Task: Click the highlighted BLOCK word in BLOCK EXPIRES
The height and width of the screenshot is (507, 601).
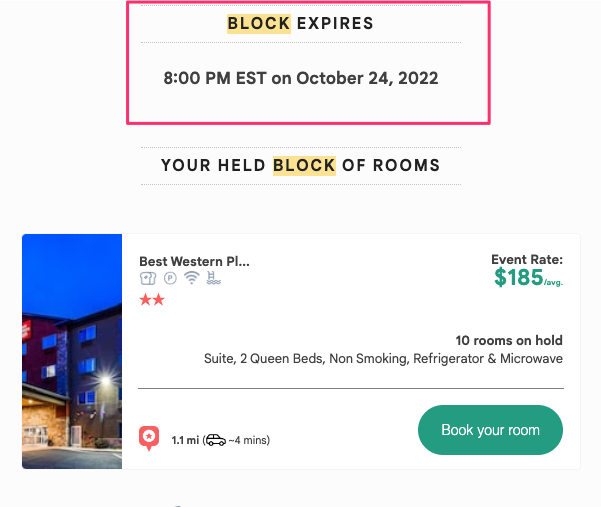Action: point(259,24)
